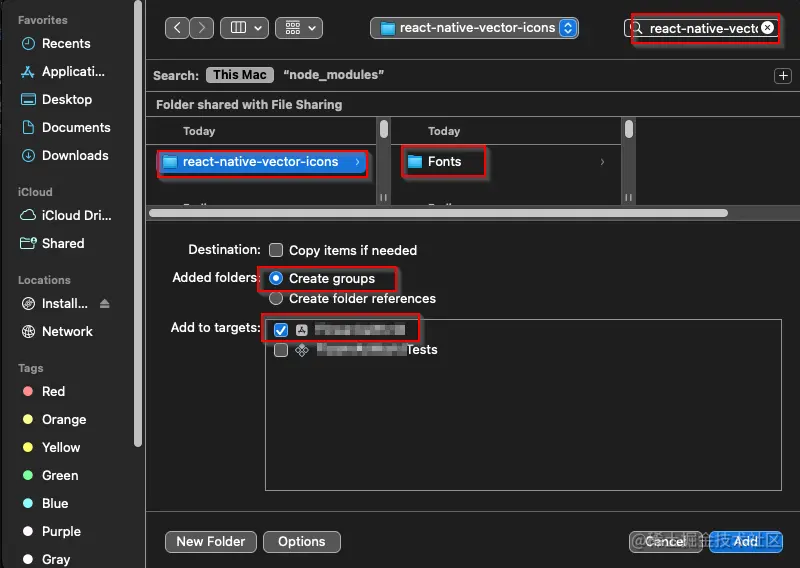The height and width of the screenshot is (568, 800).
Task: Click the first column's vertical scrollbar
Action: click(384, 129)
